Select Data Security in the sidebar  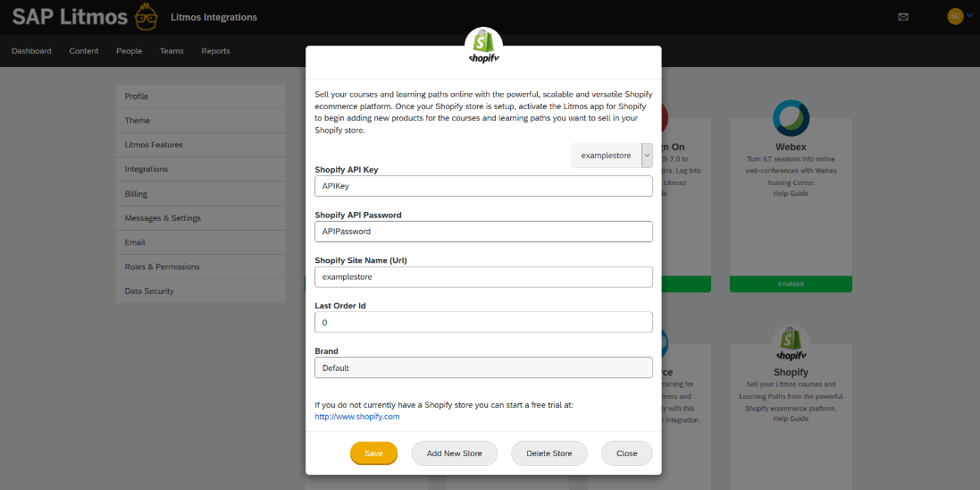pos(201,291)
